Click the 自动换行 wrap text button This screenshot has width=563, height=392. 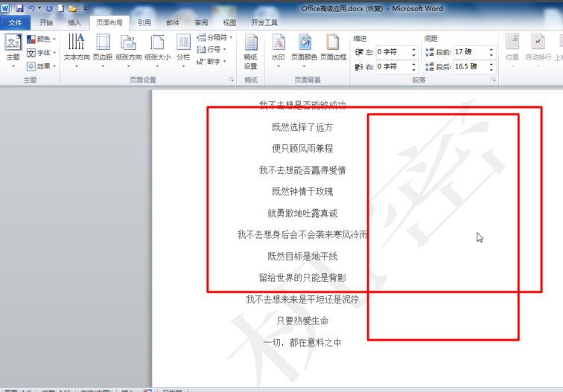click(538, 51)
